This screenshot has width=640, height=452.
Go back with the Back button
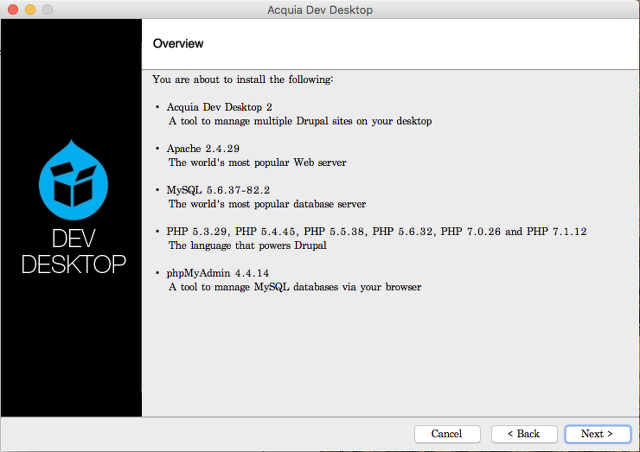(x=524, y=434)
